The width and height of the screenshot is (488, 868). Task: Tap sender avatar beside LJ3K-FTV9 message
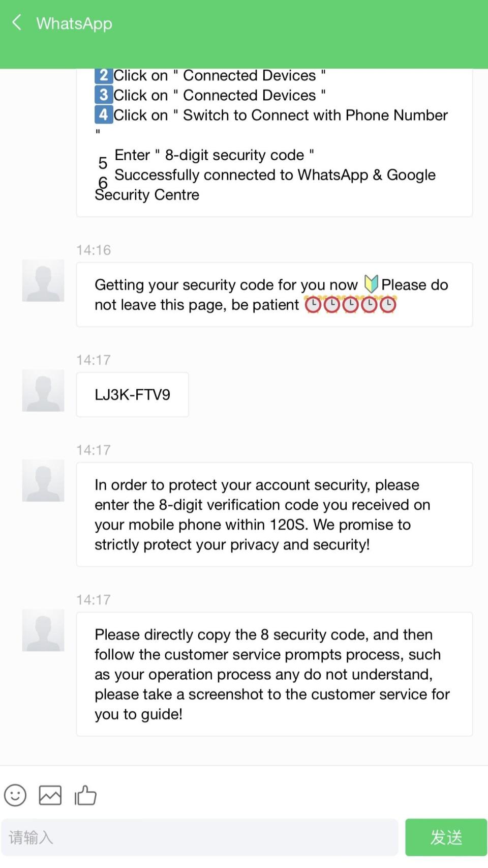(43, 390)
